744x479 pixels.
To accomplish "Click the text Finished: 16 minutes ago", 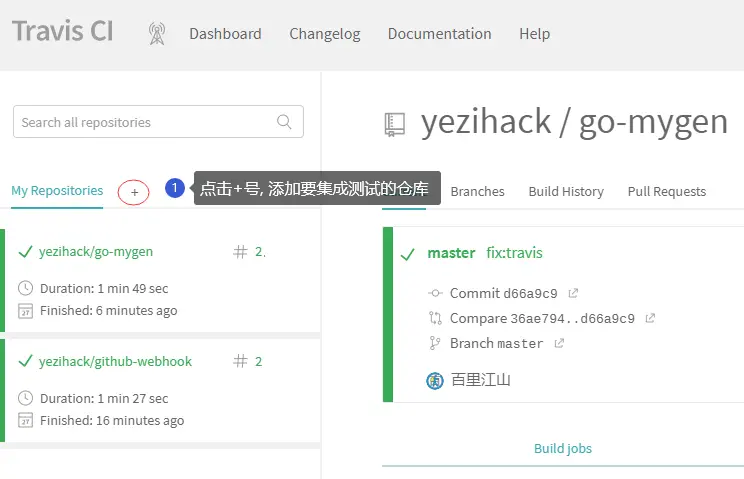I will pyautogui.click(x=112, y=421).
